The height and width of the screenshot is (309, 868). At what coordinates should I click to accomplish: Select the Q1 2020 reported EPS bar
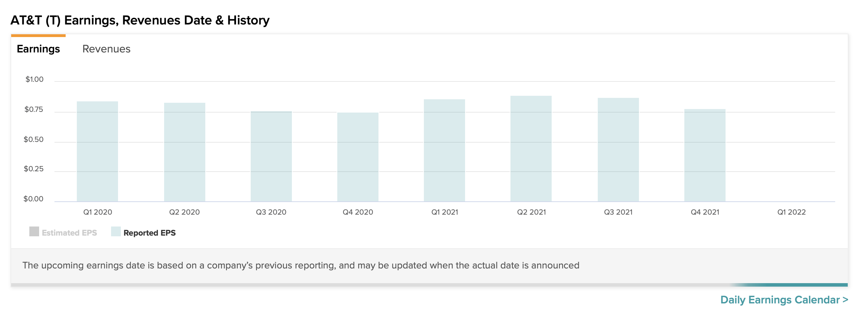click(97, 151)
